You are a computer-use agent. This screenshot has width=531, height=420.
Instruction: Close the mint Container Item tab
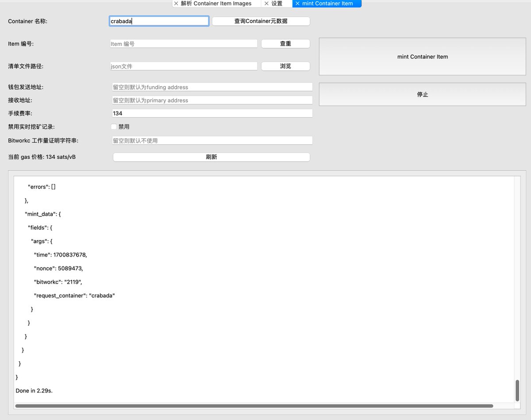pos(297,4)
